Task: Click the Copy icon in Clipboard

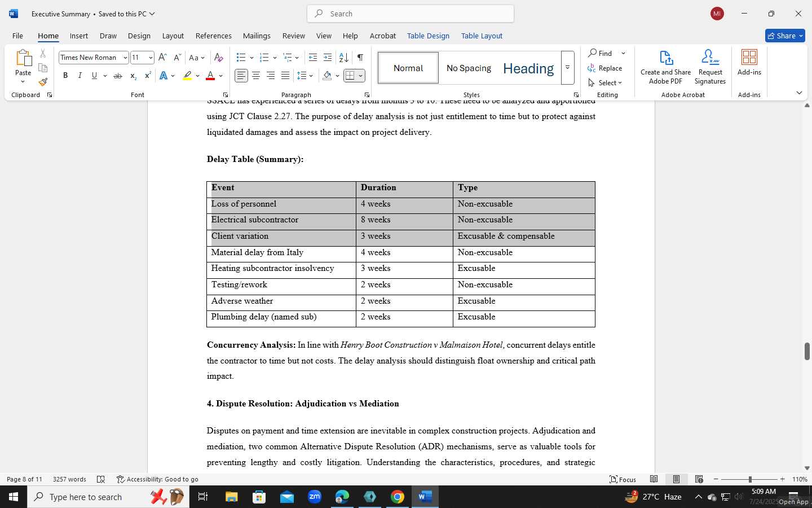Action: pyautogui.click(x=43, y=68)
